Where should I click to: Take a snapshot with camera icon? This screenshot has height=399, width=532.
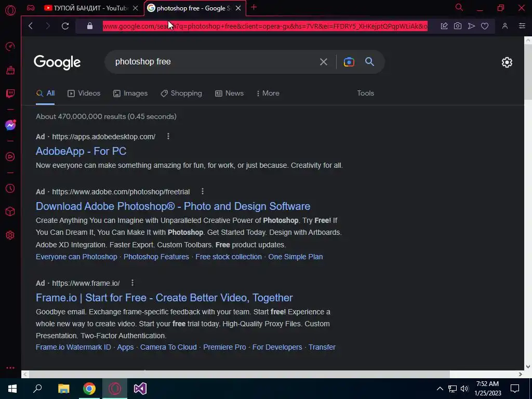[458, 26]
